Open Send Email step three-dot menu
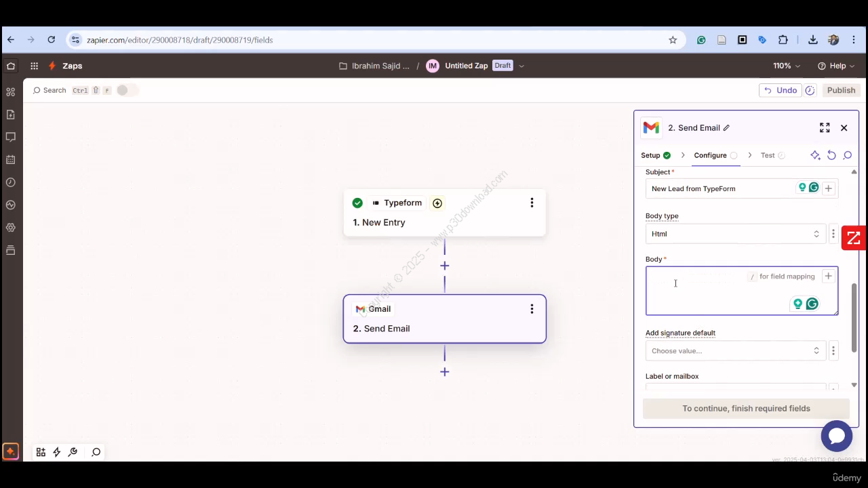Viewport: 868px width, 488px height. tap(532, 309)
